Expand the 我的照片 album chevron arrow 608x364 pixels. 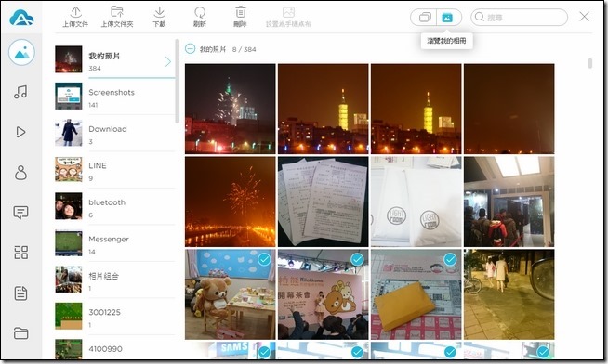[x=168, y=61]
